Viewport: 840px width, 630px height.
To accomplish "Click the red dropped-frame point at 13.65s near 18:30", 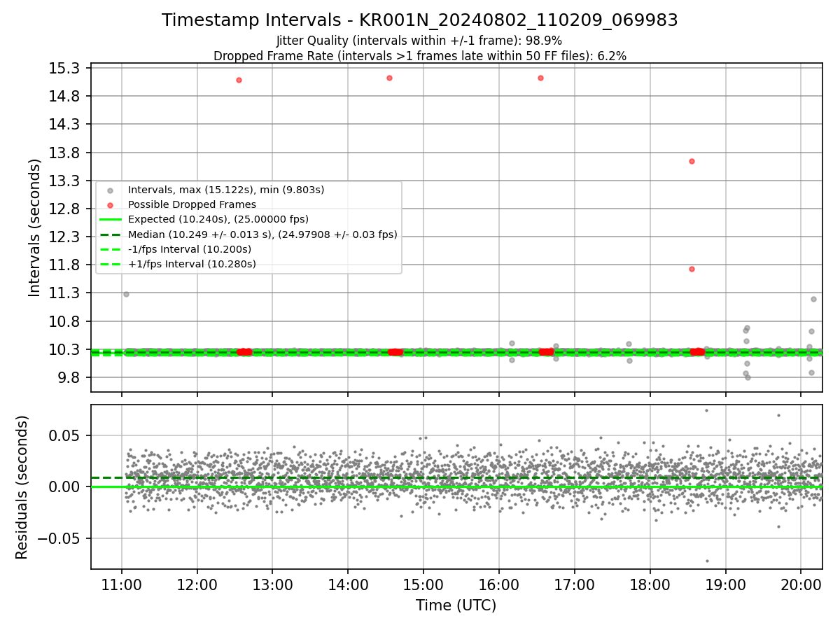I will coord(692,161).
